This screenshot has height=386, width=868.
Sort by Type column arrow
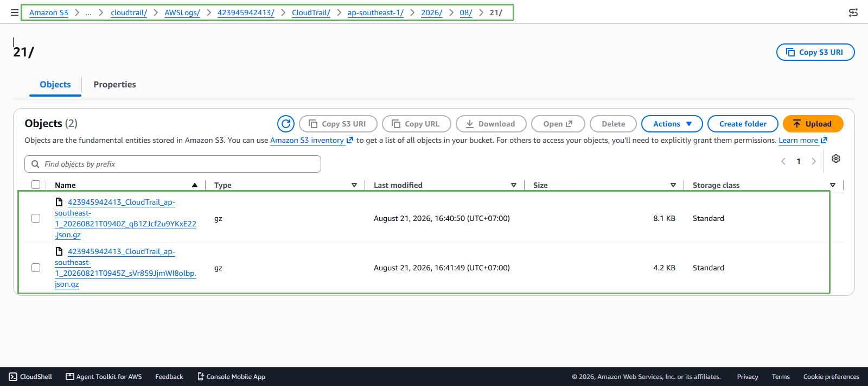[x=354, y=185]
